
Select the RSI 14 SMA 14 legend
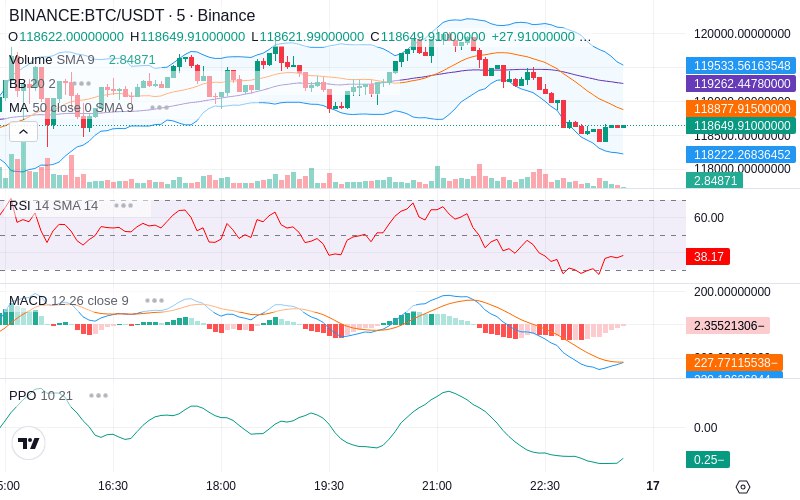54,206
